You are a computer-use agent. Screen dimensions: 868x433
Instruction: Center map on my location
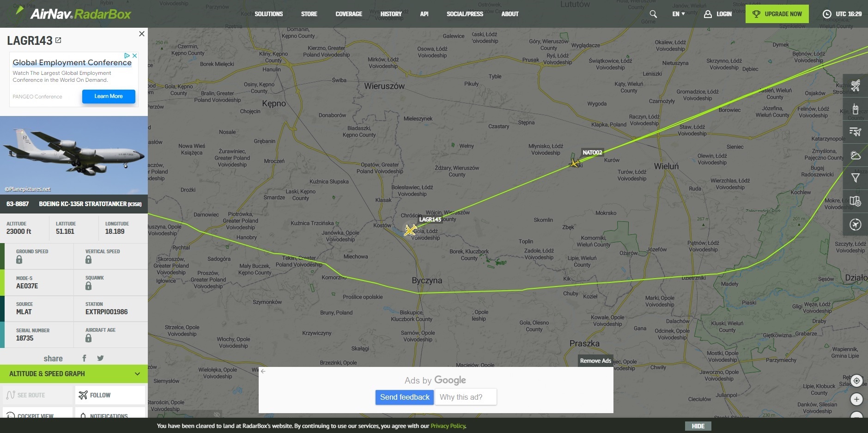click(x=856, y=381)
